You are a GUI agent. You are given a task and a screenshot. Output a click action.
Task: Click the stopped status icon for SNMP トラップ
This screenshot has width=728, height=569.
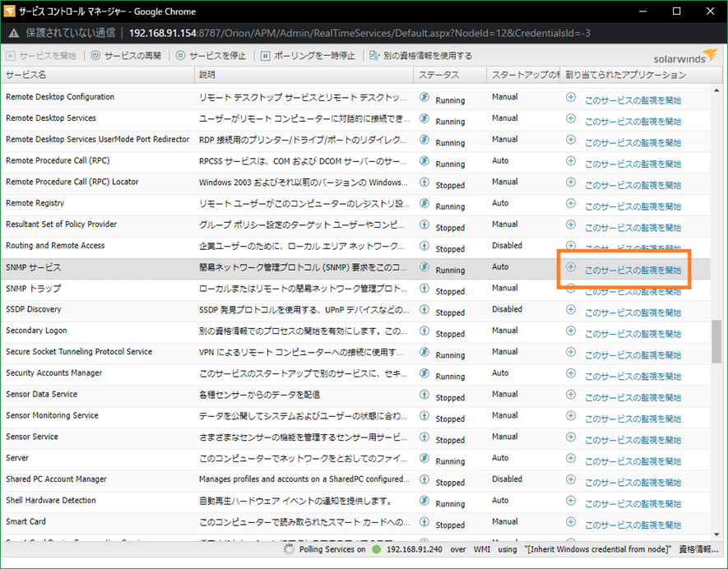[x=424, y=289]
